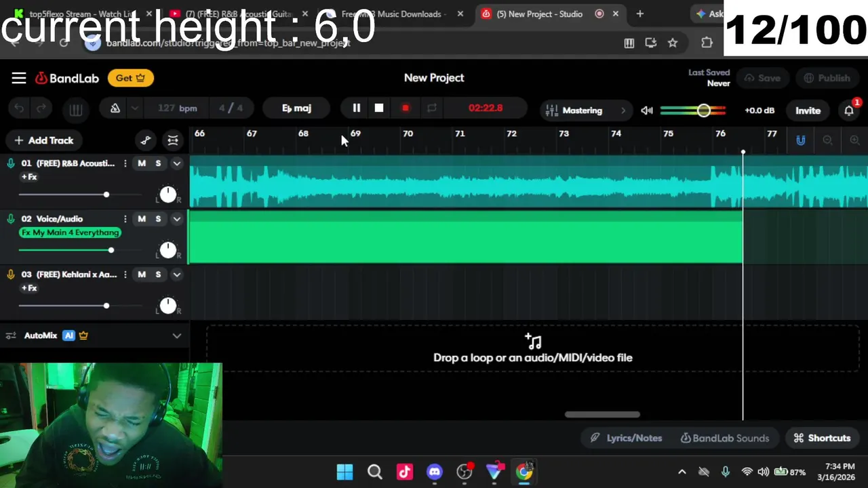Viewport: 868px width, 488px height.
Task: Collapse all tracks icon
Action: coord(173,140)
